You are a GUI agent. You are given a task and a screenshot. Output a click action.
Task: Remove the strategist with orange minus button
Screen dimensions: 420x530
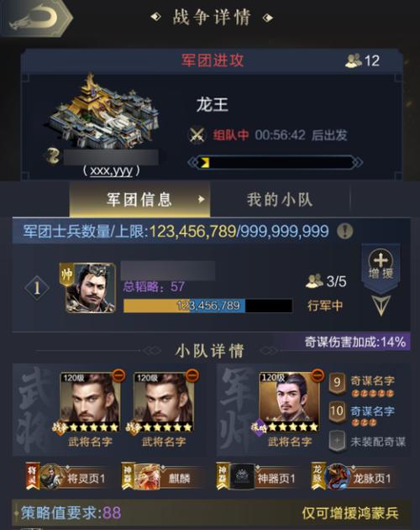[318, 375]
